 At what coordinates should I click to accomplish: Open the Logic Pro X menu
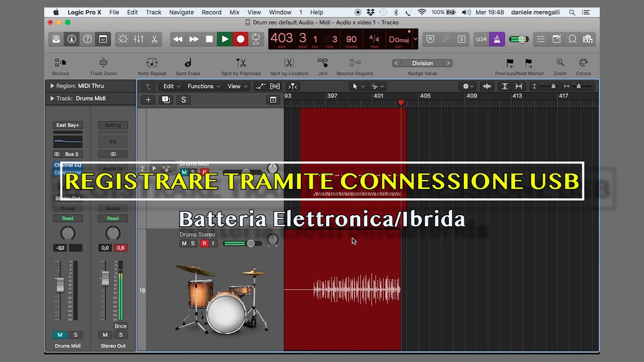coord(85,12)
